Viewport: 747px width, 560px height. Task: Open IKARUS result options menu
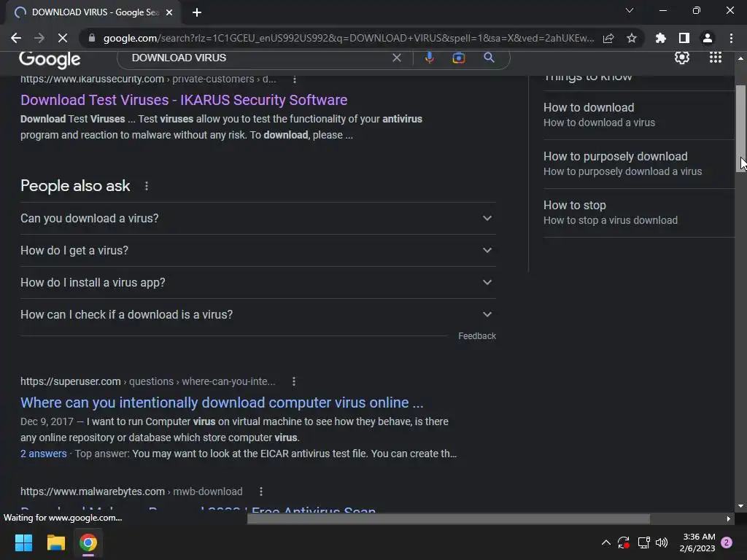[x=295, y=79]
